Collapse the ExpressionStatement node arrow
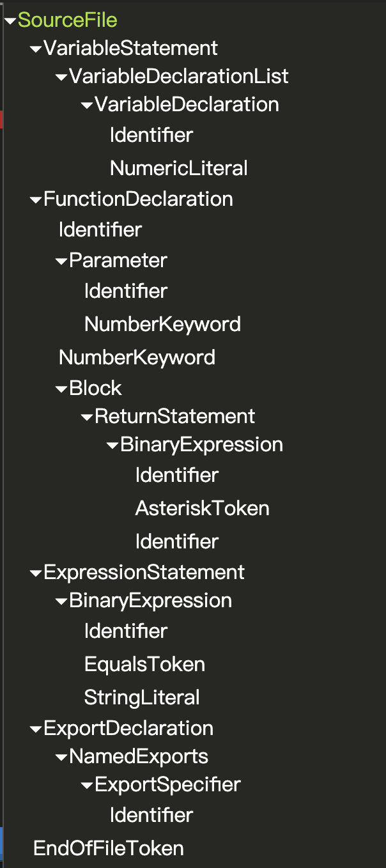The width and height of the screenshot is (386, 868). tap(36, 573)
